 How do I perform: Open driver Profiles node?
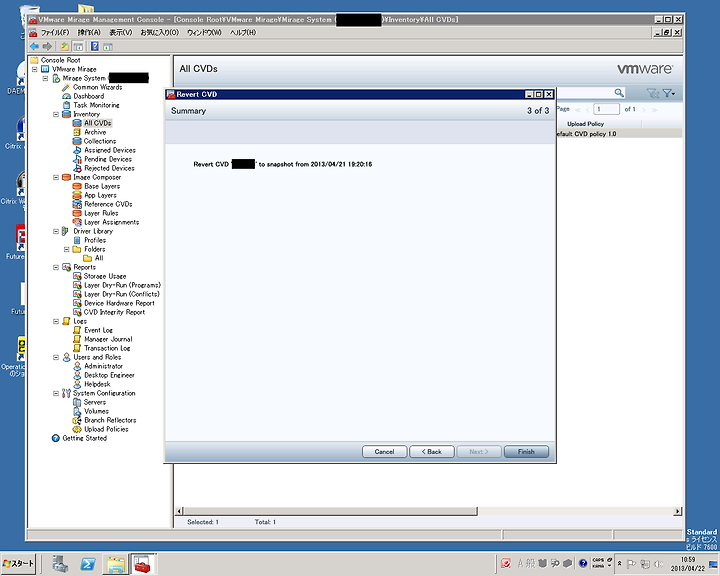coord(95,240)
